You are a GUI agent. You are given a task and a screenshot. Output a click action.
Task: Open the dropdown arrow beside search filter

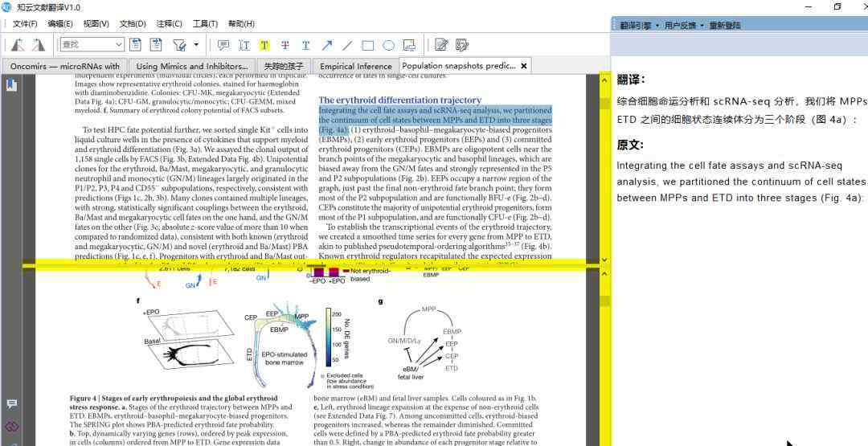tap(196, 45)
